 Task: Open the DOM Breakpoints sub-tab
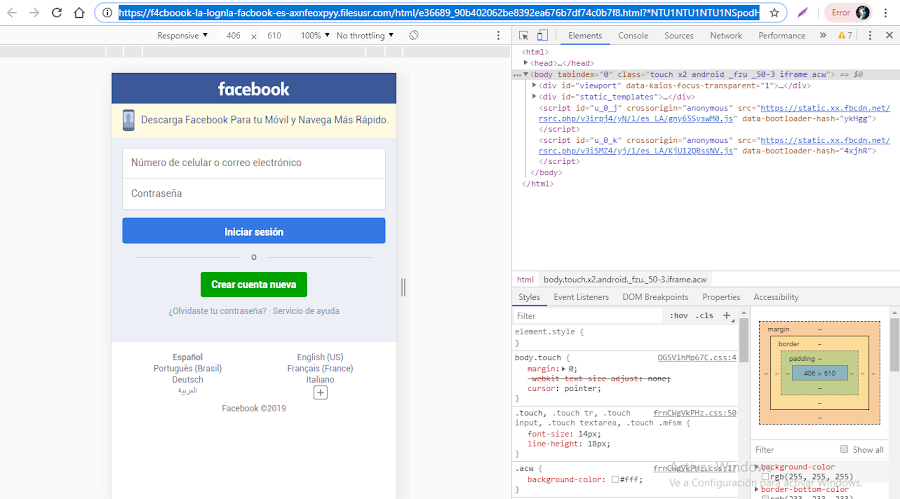655,297
